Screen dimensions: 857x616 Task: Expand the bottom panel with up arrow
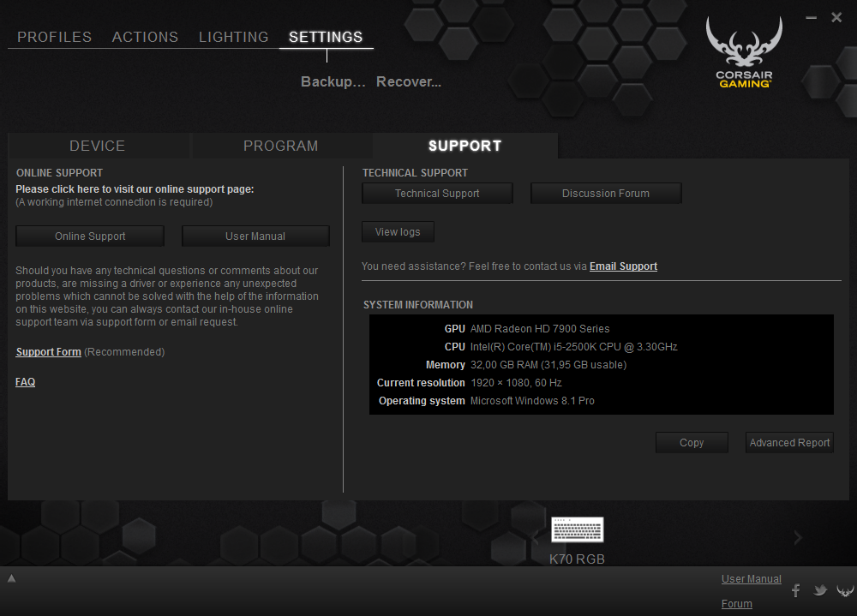click(x=11, y=578)
